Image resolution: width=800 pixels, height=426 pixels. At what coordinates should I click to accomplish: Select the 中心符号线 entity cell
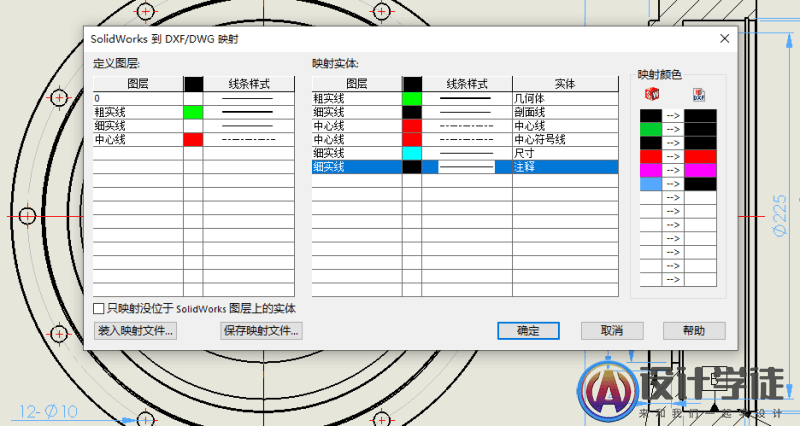(x=565, y=139)
